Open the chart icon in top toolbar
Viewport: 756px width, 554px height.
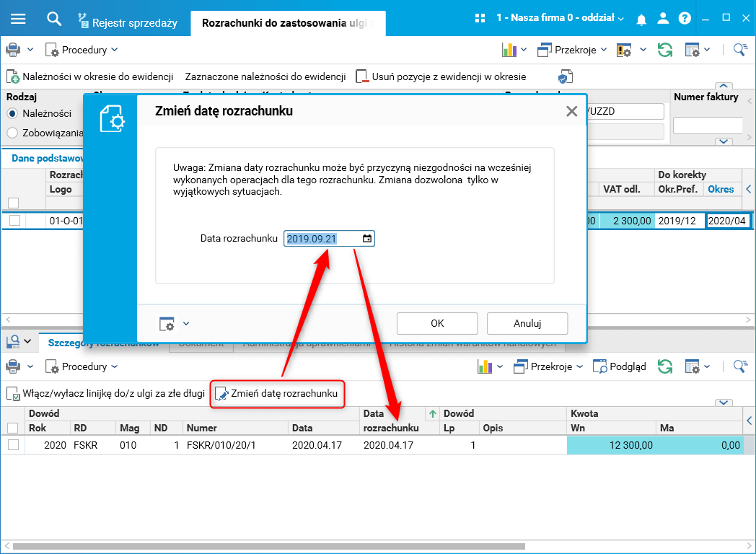click(509, 50)
